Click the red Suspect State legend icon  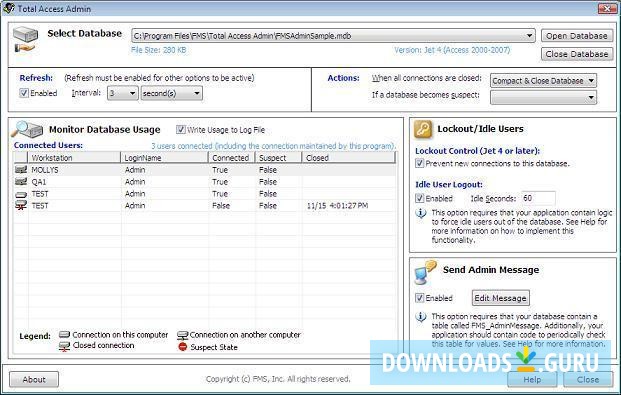click(183, 347)
